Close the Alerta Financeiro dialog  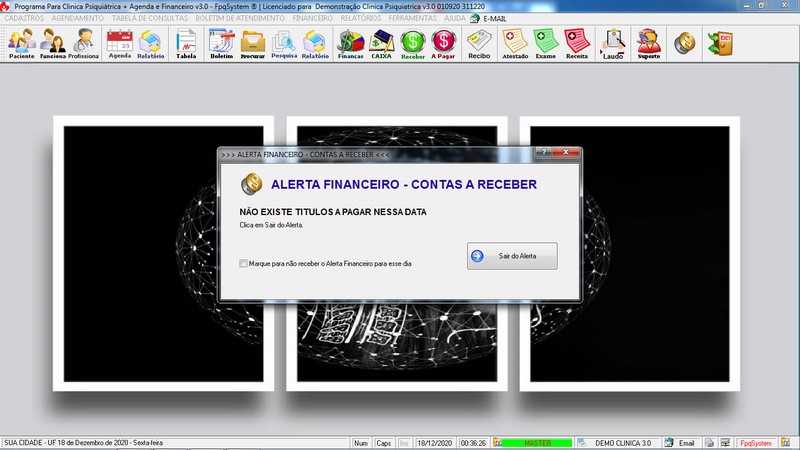(x=566, y=152)
